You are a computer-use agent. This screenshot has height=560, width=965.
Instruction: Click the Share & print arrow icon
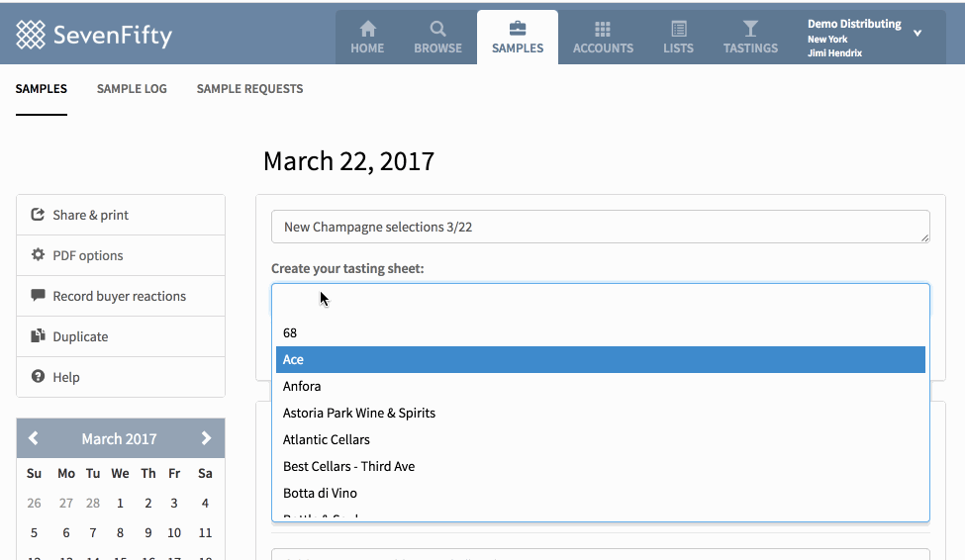tap(38, 214)
